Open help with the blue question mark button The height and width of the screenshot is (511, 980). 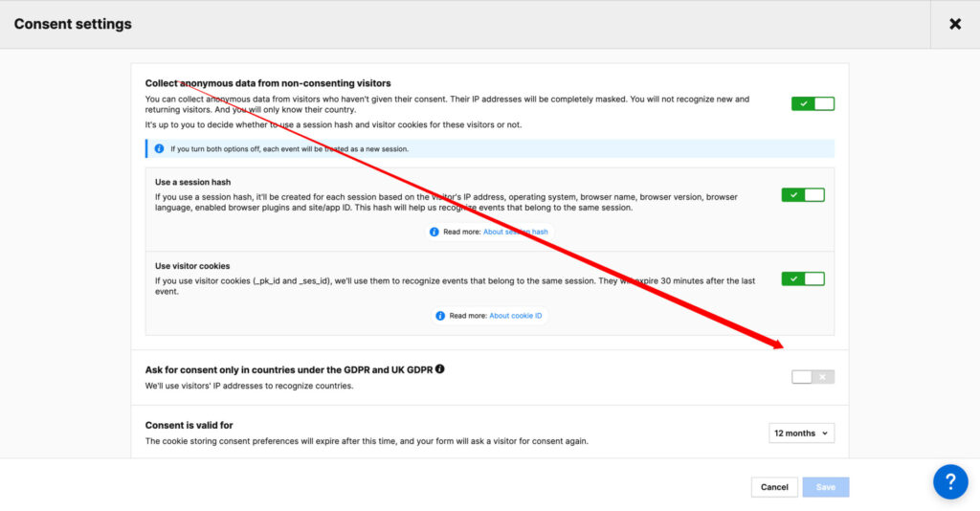coord(950,481)
